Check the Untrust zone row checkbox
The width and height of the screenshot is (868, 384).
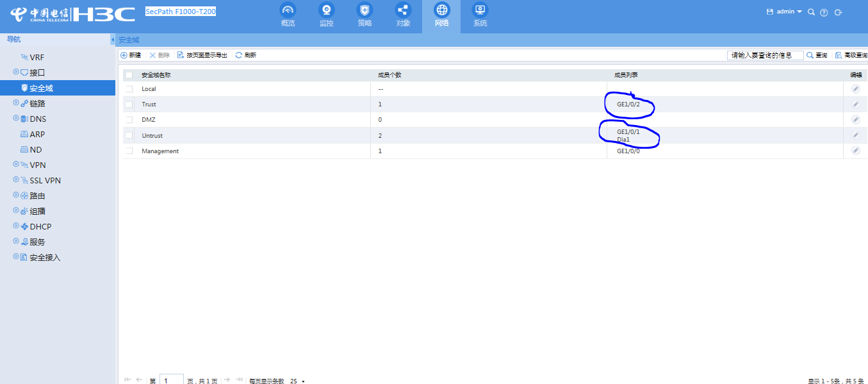pyautogui.click(x=129, y=135)
